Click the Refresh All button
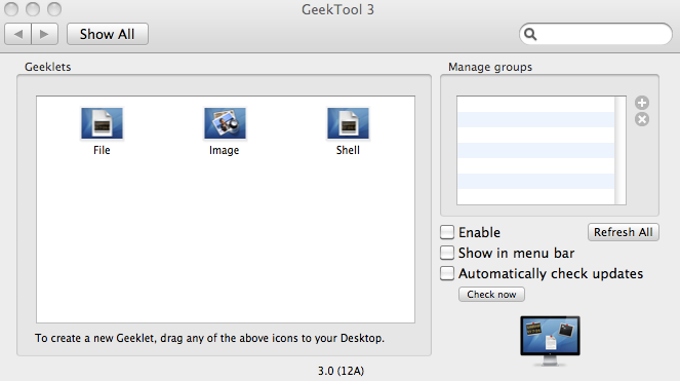This screenshot has width=680, height=381. pos(623,232)
